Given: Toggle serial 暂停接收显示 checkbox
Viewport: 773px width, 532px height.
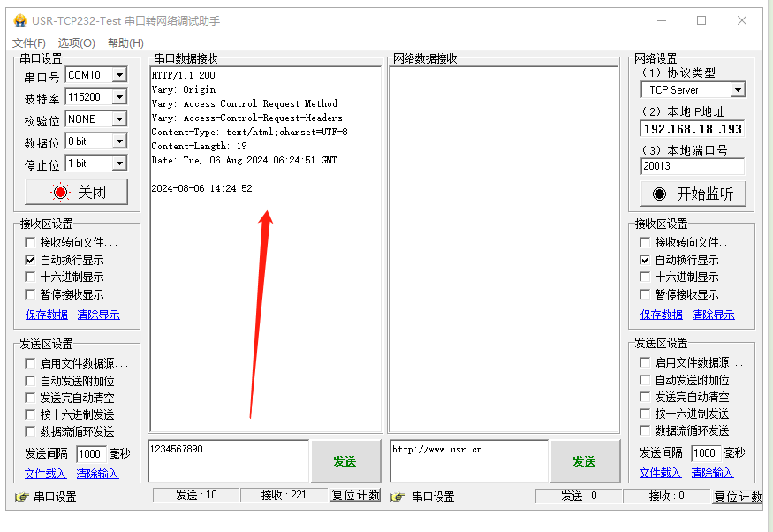Looking at the screenshot, I should [x=30, y=294].
